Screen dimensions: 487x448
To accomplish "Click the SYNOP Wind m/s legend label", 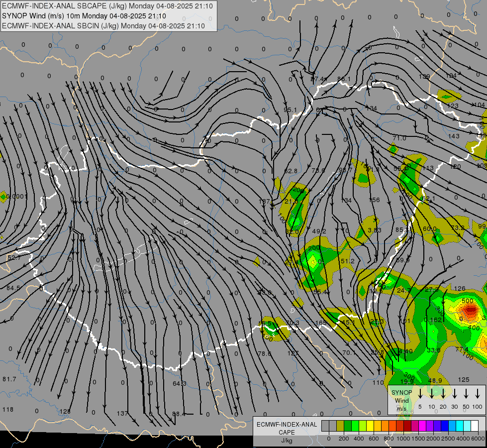I will [401, 400].
